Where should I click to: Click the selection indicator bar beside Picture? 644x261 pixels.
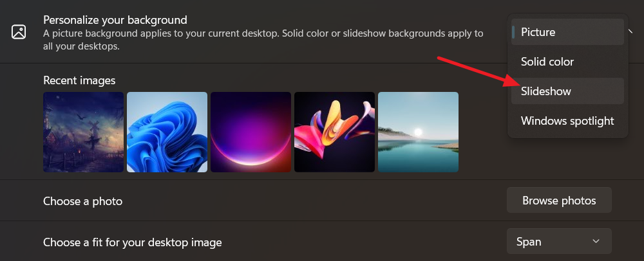click(513, 32)
